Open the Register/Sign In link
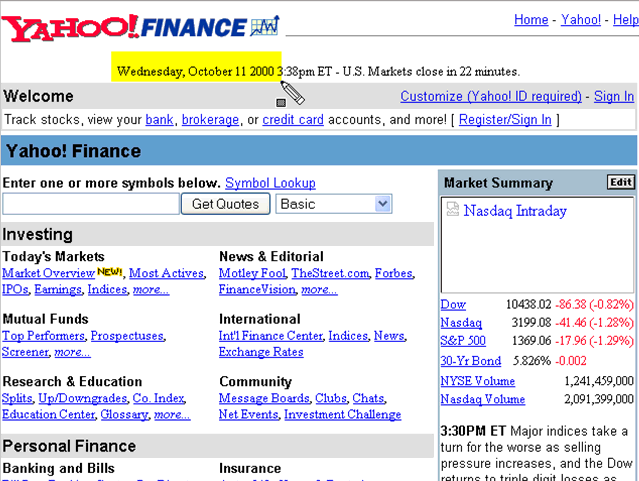This screenshot has height=481, width=639. [x=505, y=120]
